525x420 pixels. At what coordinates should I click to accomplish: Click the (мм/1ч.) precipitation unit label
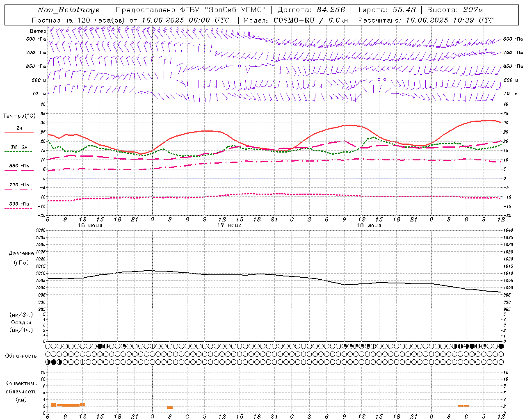pos(21,330)
